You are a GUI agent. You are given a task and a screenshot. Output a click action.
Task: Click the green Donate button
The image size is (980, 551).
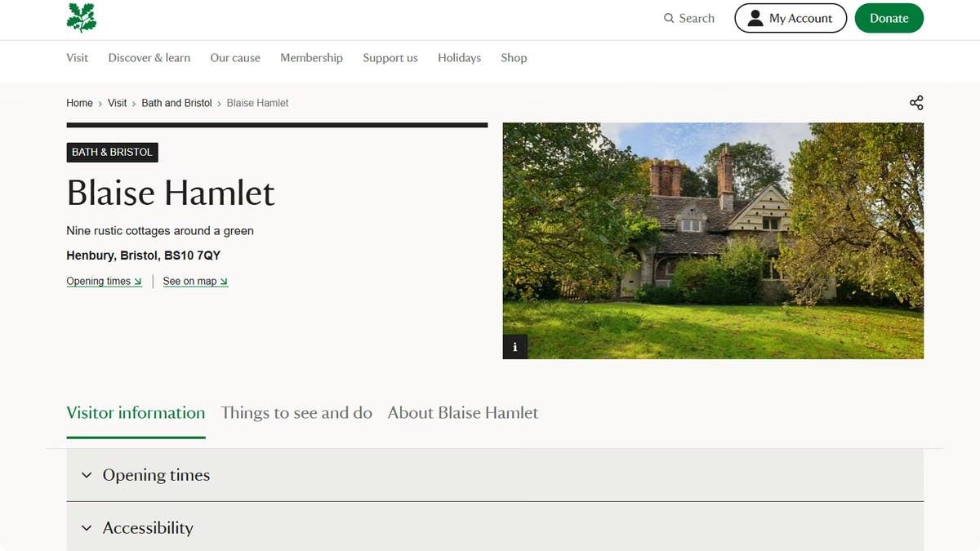coord(889,18)
